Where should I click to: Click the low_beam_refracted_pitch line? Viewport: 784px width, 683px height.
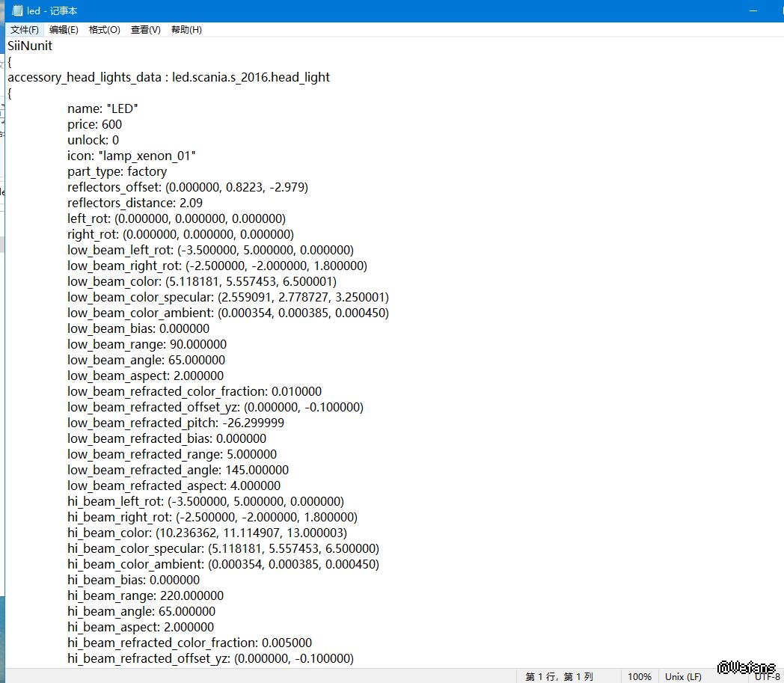pos(176,423)
